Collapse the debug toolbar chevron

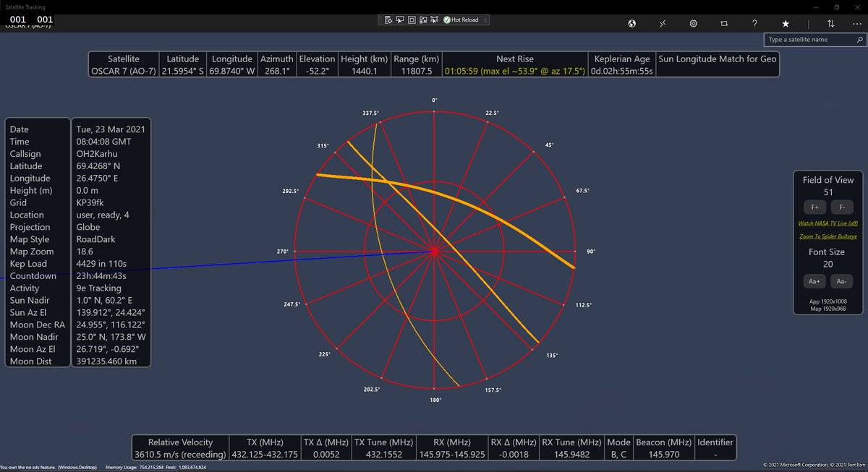(x=485, y=20)
